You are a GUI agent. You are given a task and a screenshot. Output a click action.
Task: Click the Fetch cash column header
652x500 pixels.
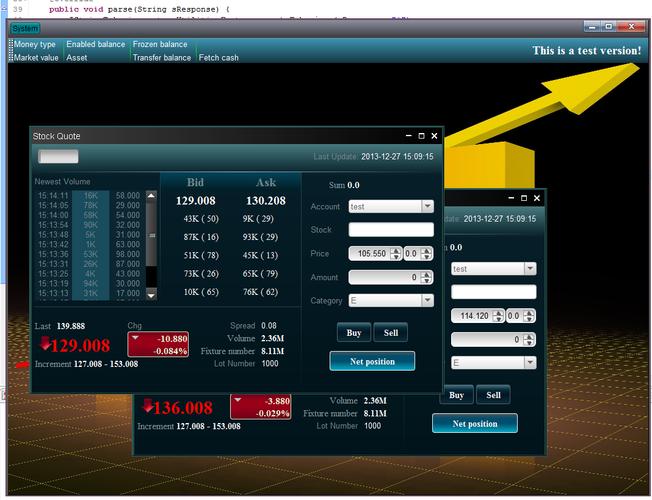point(219,58)
